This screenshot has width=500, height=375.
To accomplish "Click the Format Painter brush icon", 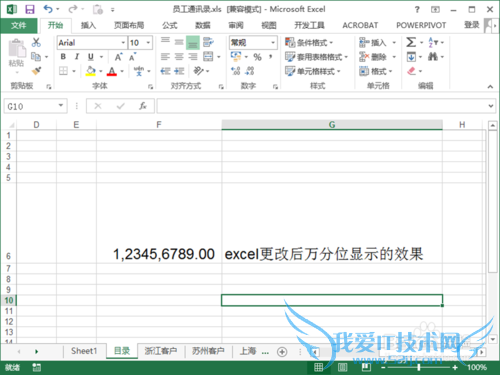I will tap(36, 71).
